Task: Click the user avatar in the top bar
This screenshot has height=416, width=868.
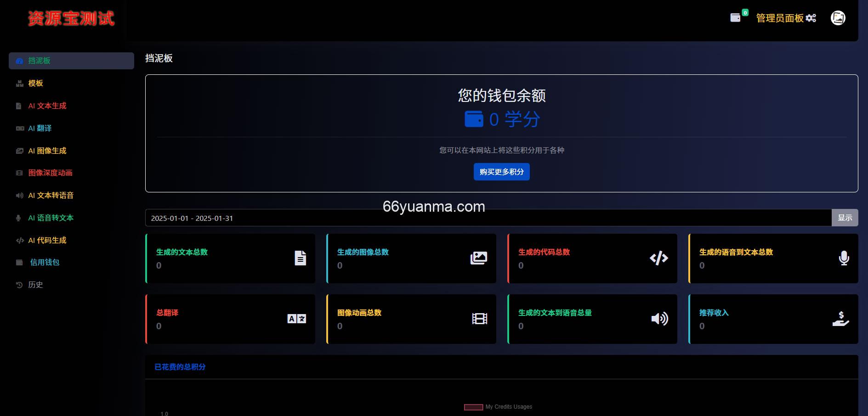Action: (838, 17)
